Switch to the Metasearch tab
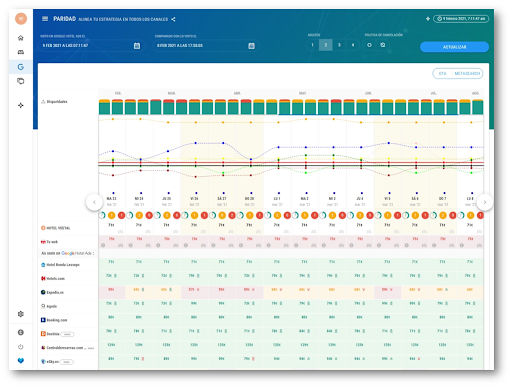The image size is (512, 388). (467, 74)
